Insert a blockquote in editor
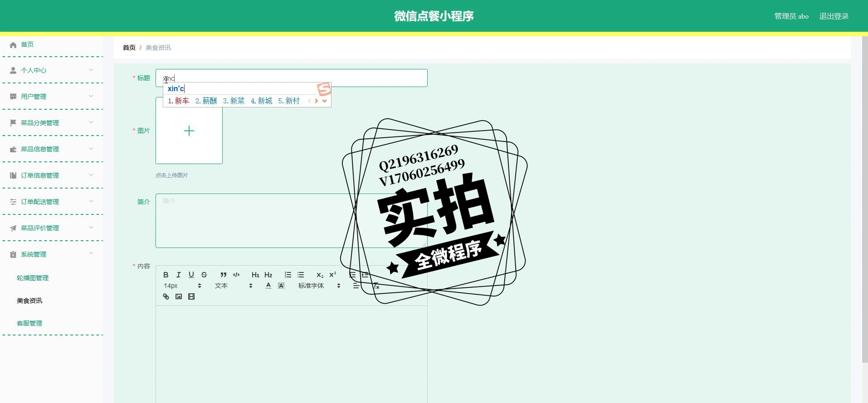The width and height of the screenshot is (868, 403). (x=223, y=275)
